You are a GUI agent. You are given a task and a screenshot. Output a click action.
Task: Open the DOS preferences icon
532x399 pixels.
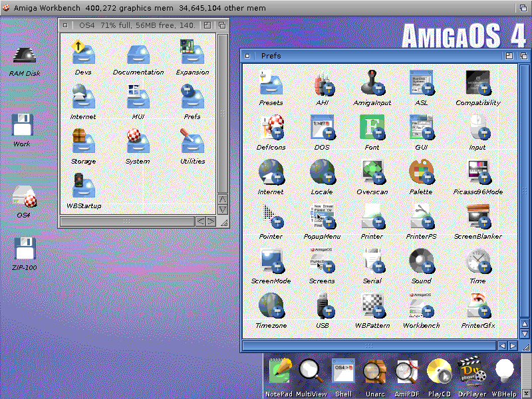322,128
